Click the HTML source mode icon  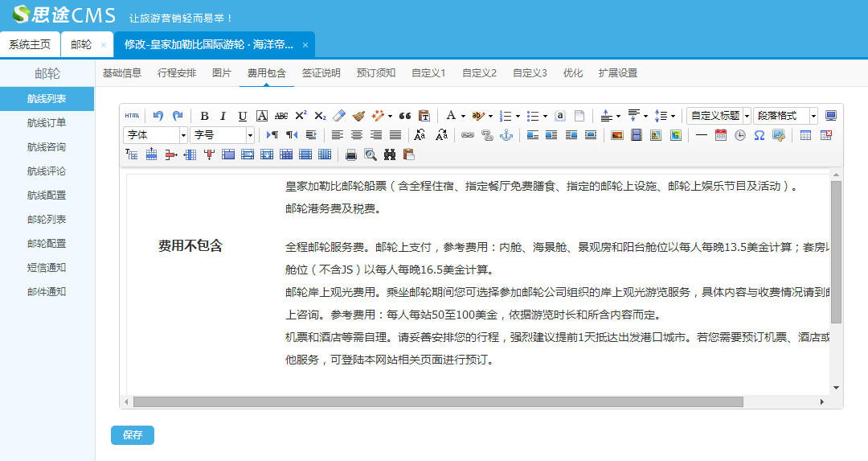[132, 116]
